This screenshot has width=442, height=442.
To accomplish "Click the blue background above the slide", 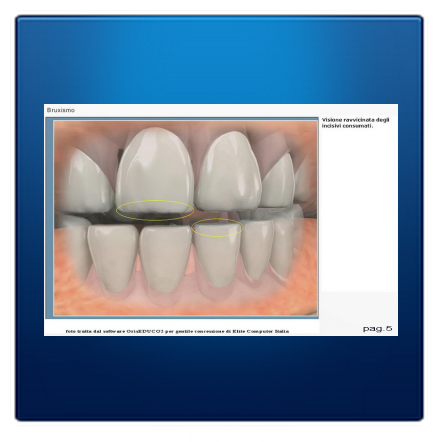I will pos(220,60).
